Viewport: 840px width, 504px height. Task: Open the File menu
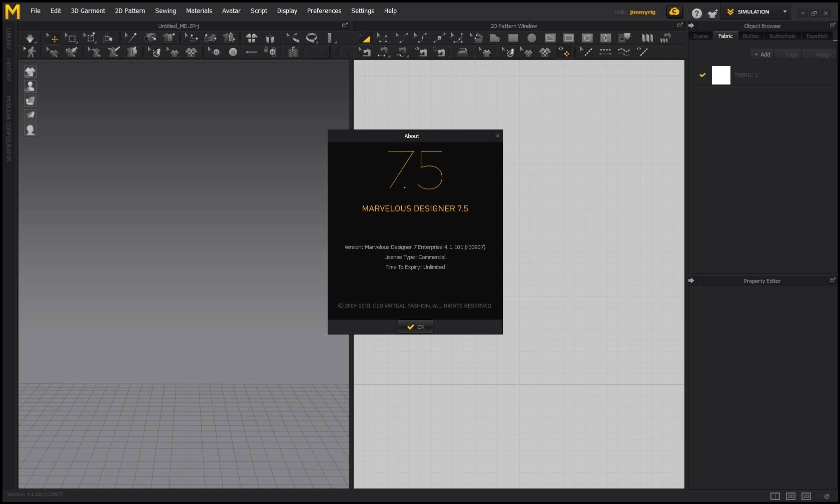point(35,10)
